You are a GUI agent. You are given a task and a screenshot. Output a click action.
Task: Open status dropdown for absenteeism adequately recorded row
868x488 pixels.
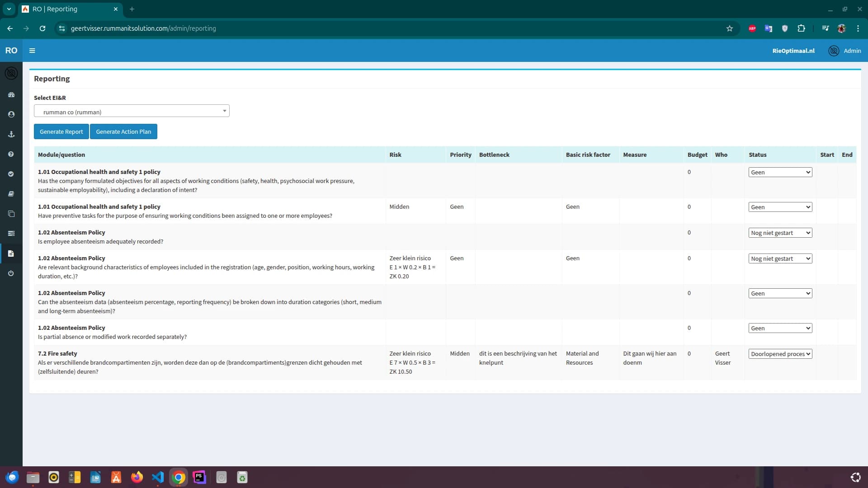click(780, 233)
